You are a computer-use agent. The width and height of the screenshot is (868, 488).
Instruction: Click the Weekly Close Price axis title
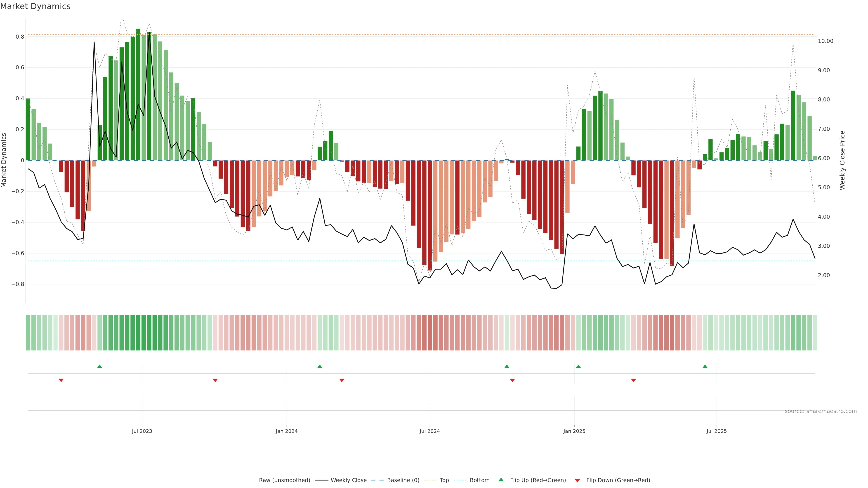842,160
